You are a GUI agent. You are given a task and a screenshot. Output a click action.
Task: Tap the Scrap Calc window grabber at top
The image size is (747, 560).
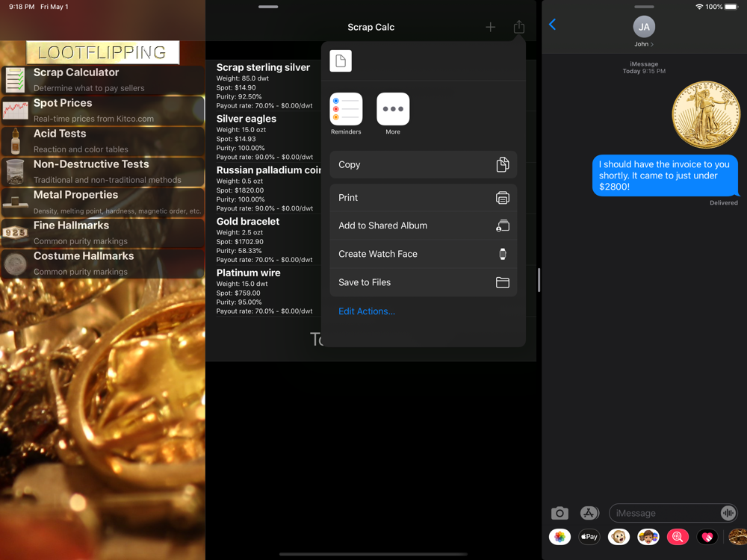click(268, 7)
